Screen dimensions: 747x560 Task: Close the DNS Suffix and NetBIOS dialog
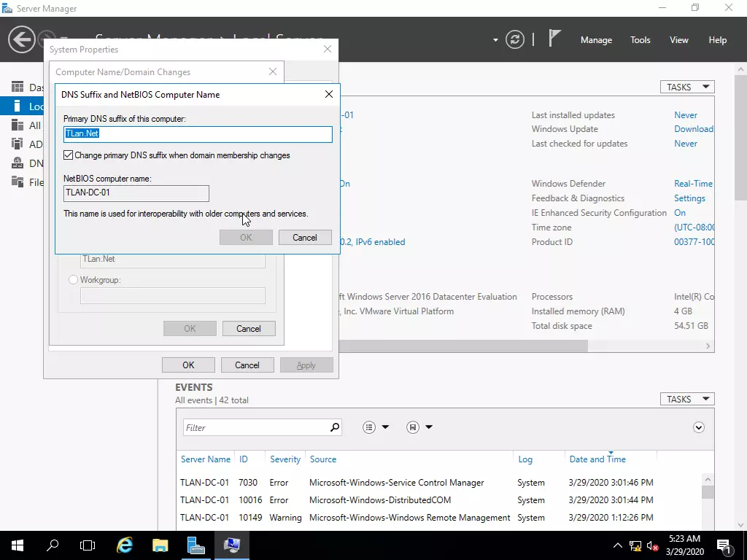pyautogui.click(x=329, y=94)
